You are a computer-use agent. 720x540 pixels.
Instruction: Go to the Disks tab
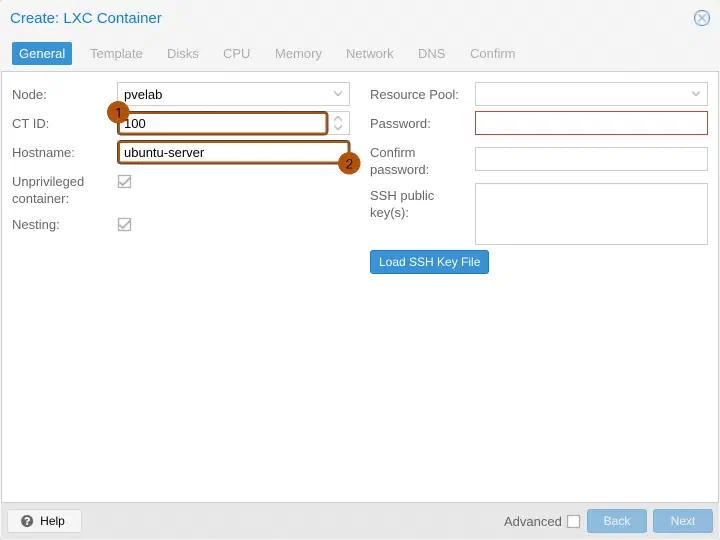183,53
